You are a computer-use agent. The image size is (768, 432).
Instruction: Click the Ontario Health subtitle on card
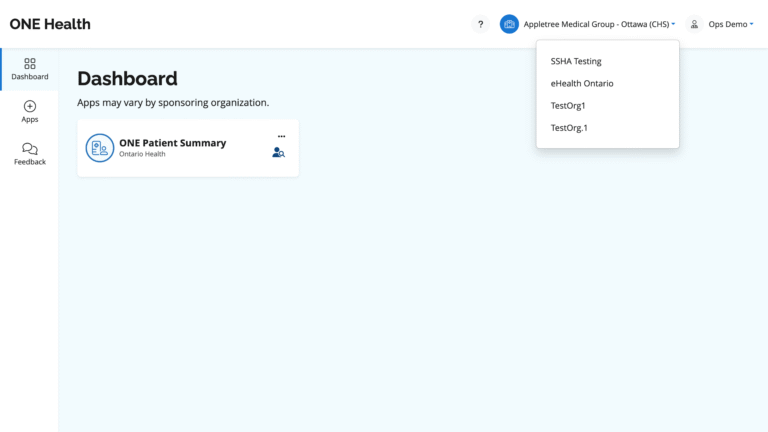[142, 154]
